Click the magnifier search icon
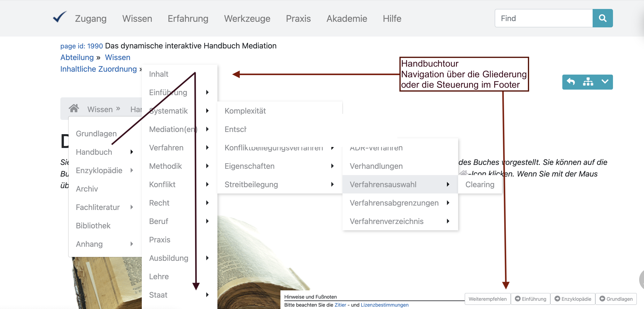Viewport: 644px width, 309px height. [603, 18]
